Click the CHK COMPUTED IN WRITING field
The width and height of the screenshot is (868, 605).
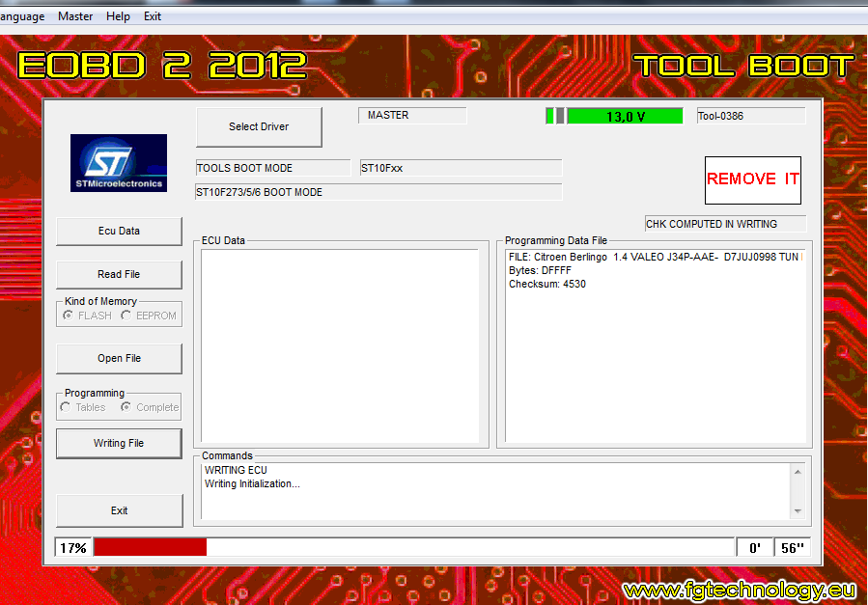tap(726, 224)
